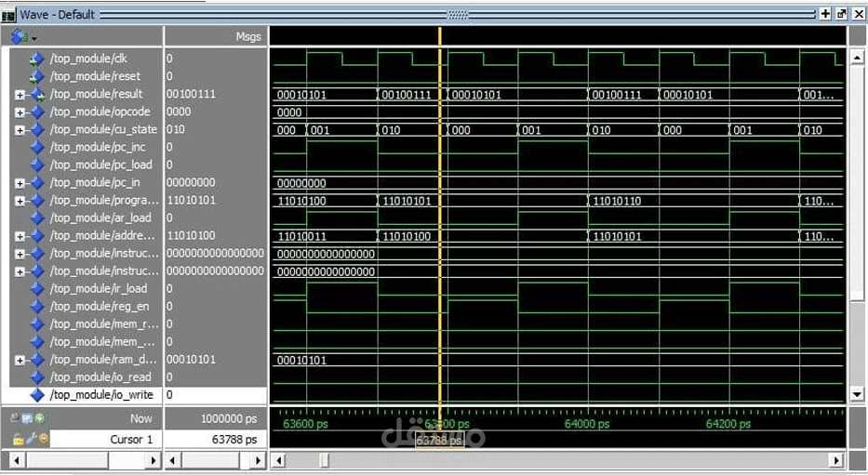Undock the Wave window

(x=841, y=14)
